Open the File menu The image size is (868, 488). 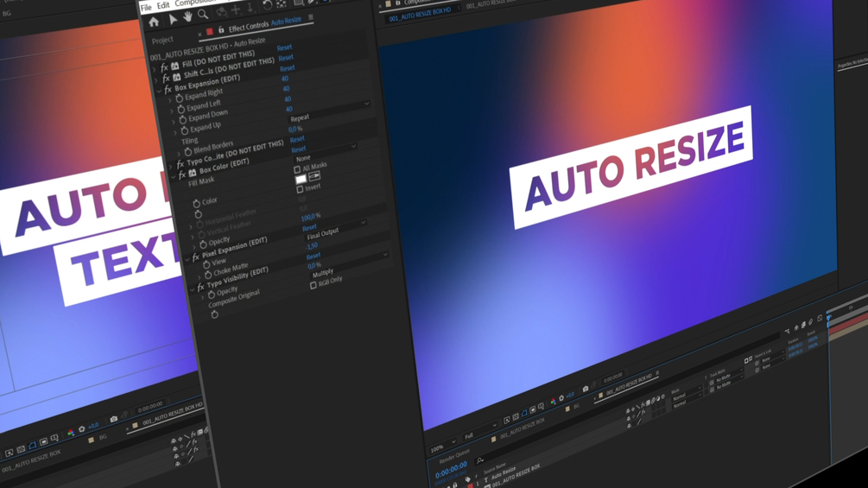tap(146, 8)
